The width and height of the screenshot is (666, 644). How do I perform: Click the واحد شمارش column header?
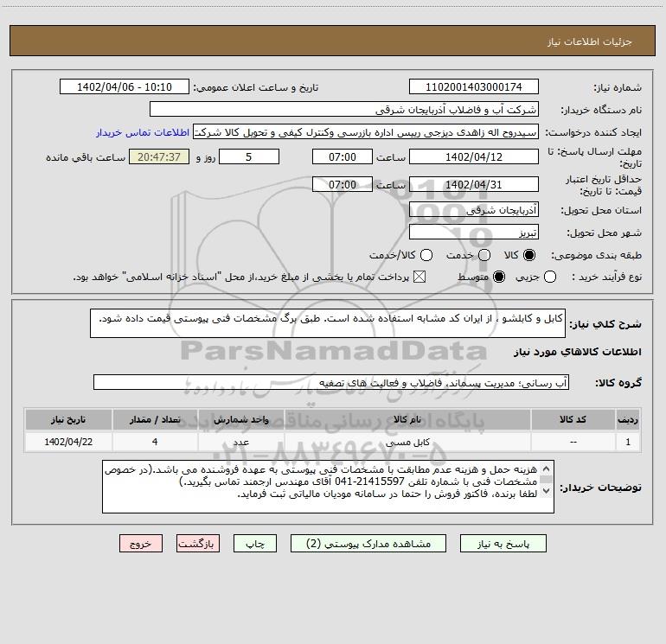pos(240,419)
